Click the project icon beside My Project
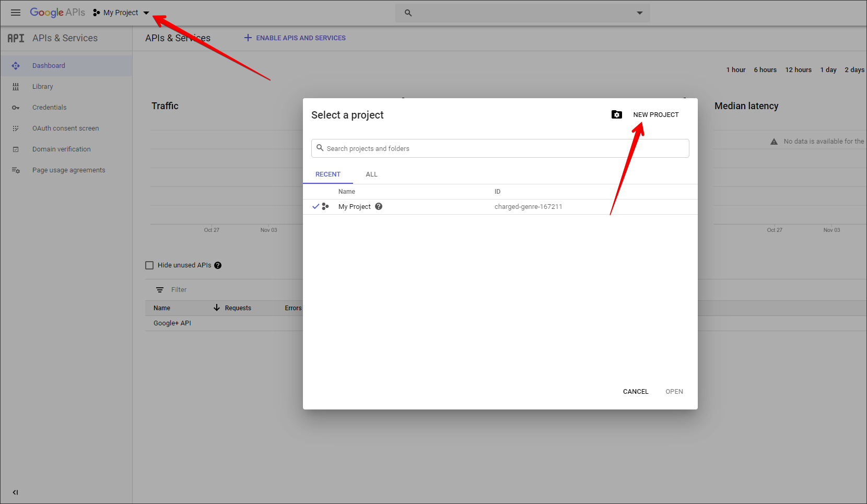 pos(96,13)
